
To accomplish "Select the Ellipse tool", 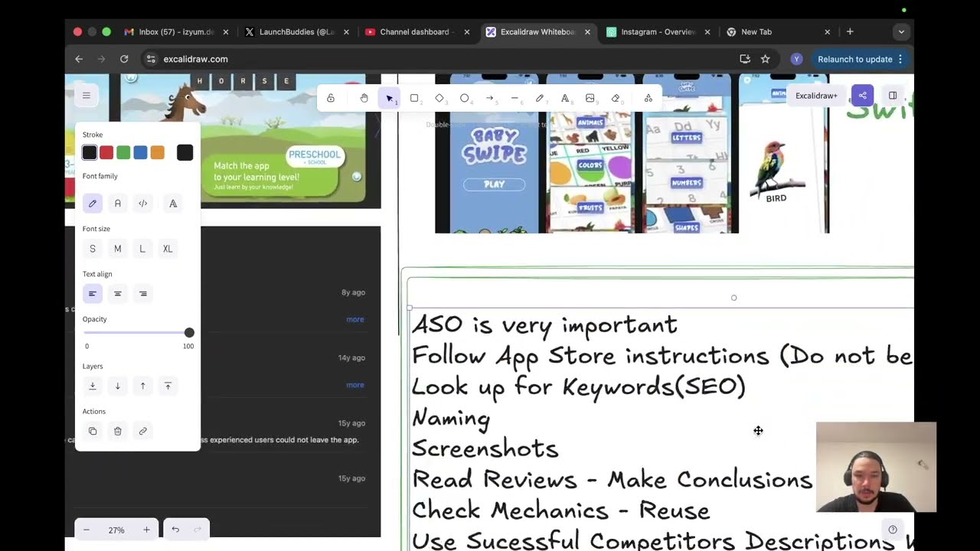I will [465, 98].
